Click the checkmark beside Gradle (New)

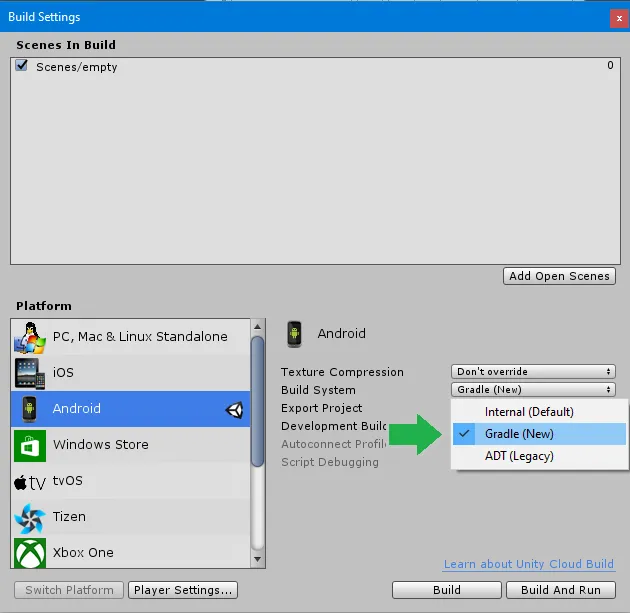[464, 433]
